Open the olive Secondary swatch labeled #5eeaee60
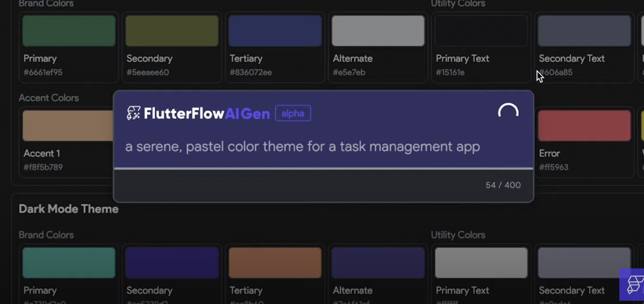Viewport: 644px width, 304px height. pyautogui.click(x=172, y=31)
